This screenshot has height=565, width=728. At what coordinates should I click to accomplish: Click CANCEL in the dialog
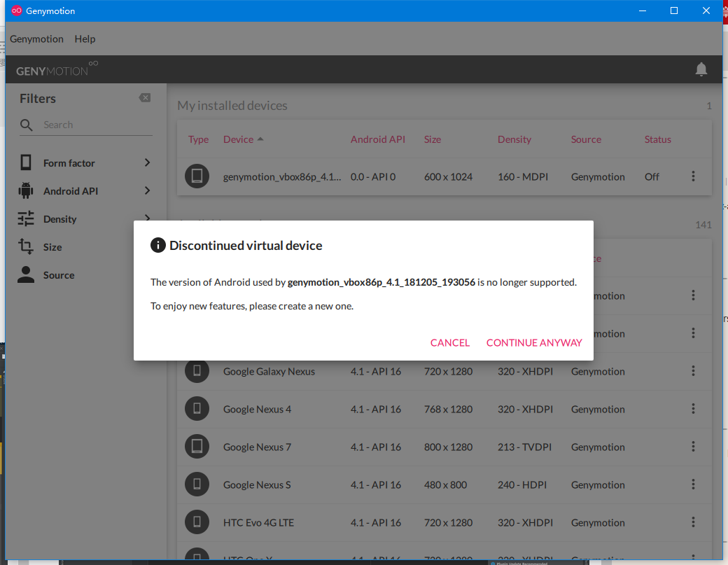coord(450,342)
